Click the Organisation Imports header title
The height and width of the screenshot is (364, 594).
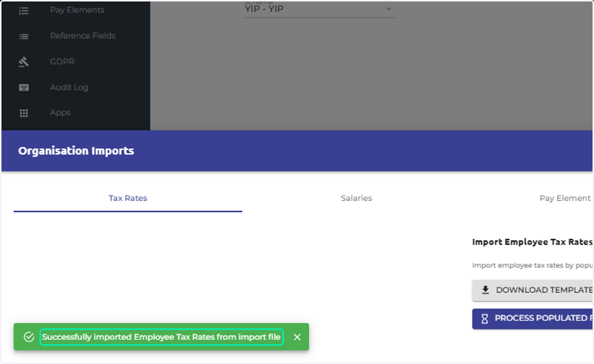[76, 151]
